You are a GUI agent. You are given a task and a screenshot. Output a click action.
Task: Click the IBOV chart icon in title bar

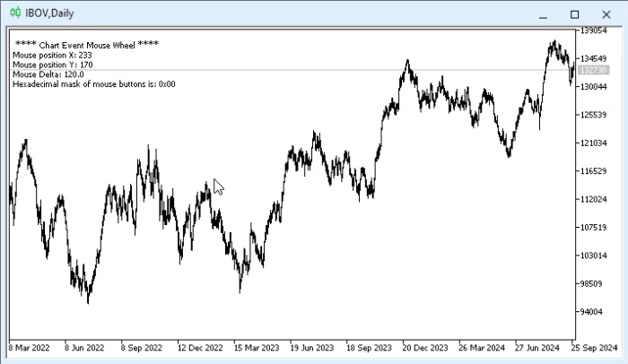click(x=15, y=13)
